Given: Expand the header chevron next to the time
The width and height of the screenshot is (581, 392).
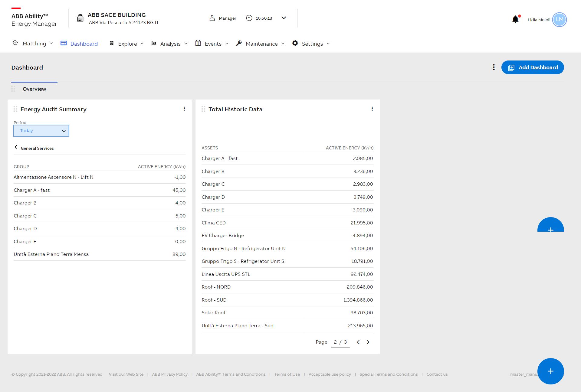Looking at the screenshot, I should 284,18.
